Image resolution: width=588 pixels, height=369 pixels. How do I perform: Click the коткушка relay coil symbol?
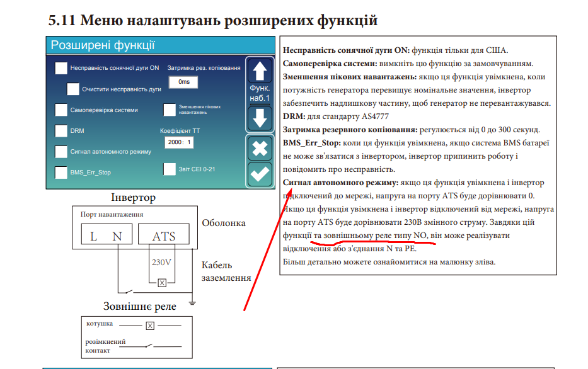tap(149, 325)
